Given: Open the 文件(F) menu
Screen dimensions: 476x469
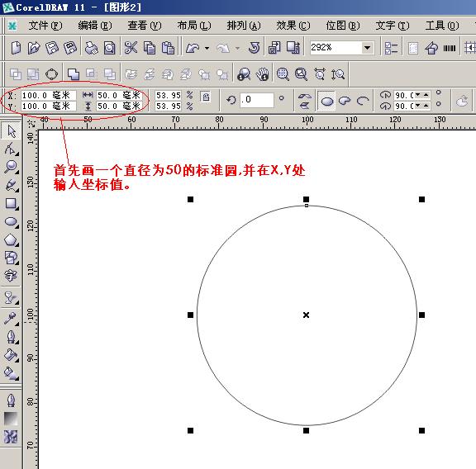Looking at the screenshot, I should (45, 26).
